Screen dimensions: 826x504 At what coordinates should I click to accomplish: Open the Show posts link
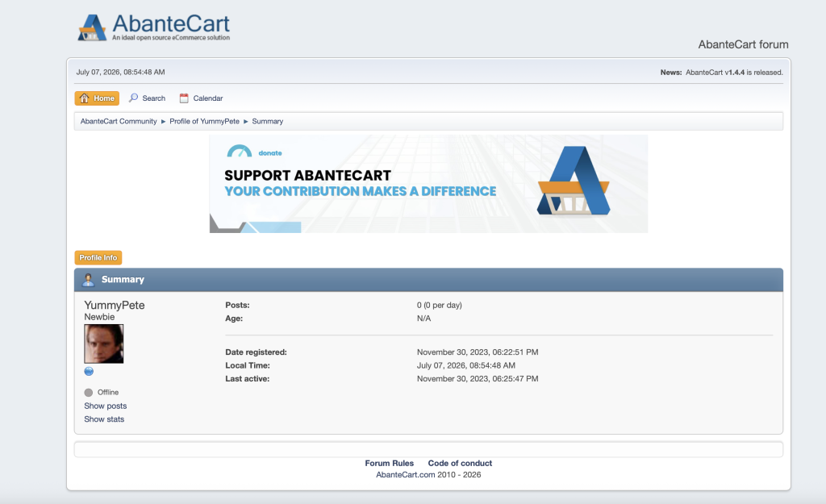coord(106,406)
